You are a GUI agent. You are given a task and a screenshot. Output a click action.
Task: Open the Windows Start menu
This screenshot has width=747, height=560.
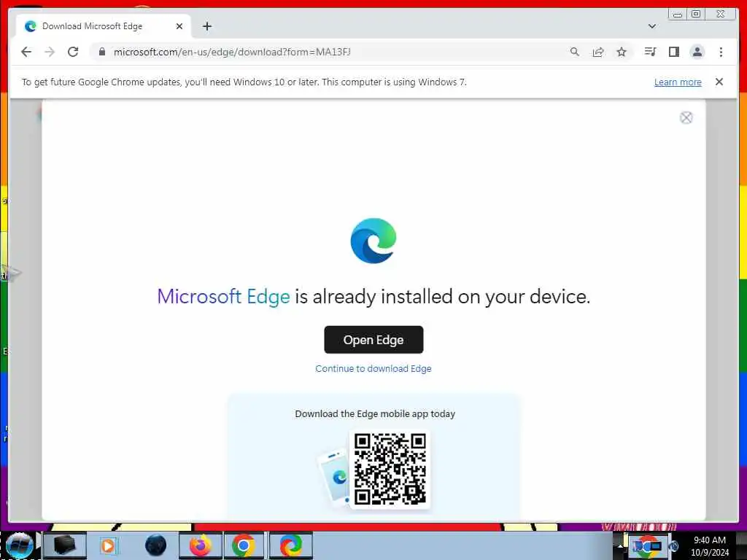click(20, 545)
